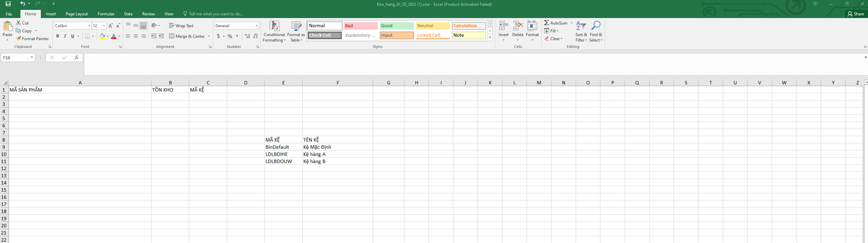This screenshot has height=243, width=868.
Task: Toggle Bold formatting
Action: pos(58,36)
